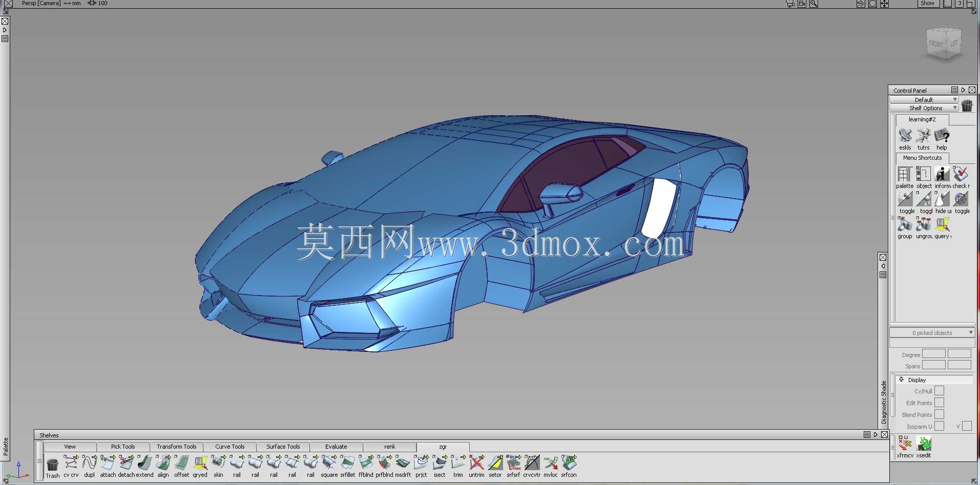980x485 pixels.
Task: Switch to the Curve Tools shelf tab
Action: click(x=230, y=447)
